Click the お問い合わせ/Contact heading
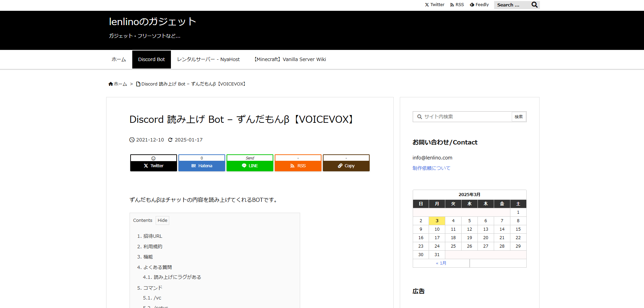Screen dimensions: 644x308 pyautogui.click(x=445, y=142)
